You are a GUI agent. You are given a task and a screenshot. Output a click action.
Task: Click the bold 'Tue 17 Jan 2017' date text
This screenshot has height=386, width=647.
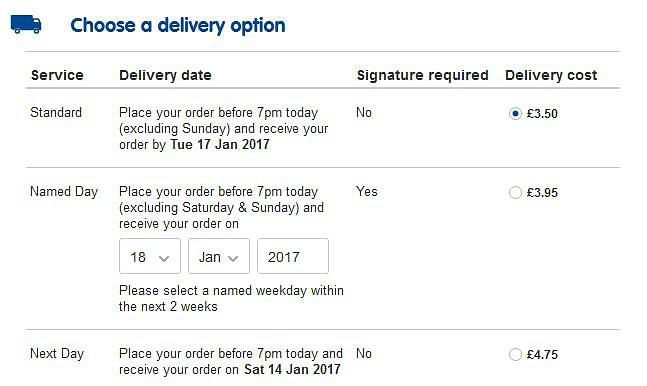click(x=220, y=144)
